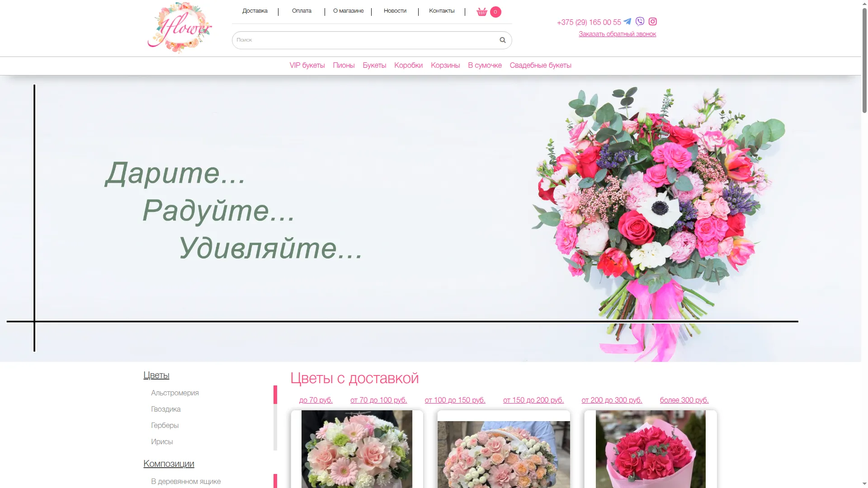Click the page vertical scrollbar thumb
Screen dimensions: 868x488
(864, 61)
